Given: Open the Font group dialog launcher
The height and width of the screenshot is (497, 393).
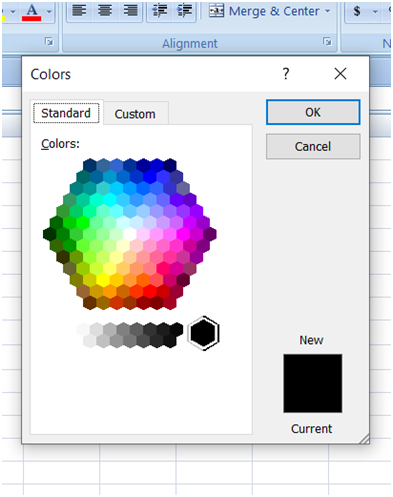Looking at the screenshot, I should coord(49,42).
